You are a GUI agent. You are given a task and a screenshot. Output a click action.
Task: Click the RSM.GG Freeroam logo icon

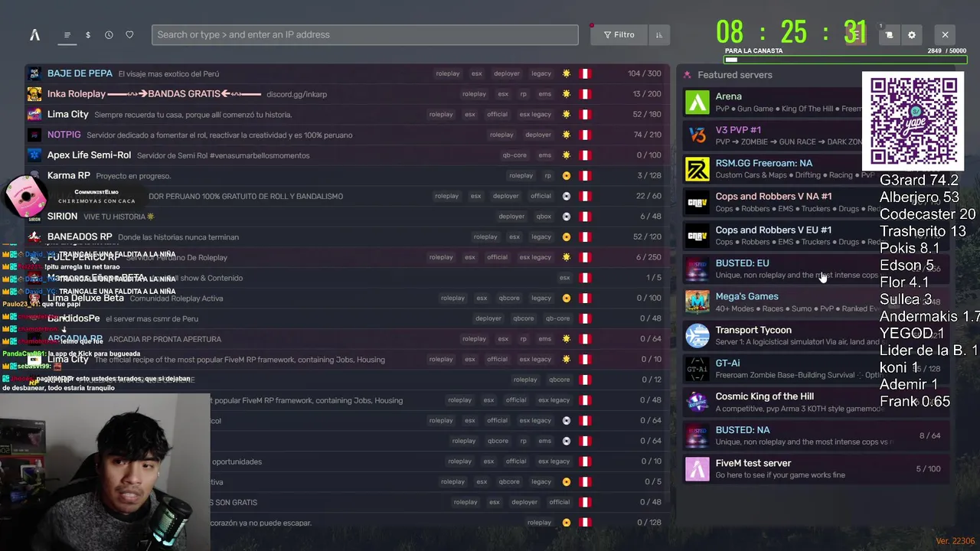(x=697, y=169)
